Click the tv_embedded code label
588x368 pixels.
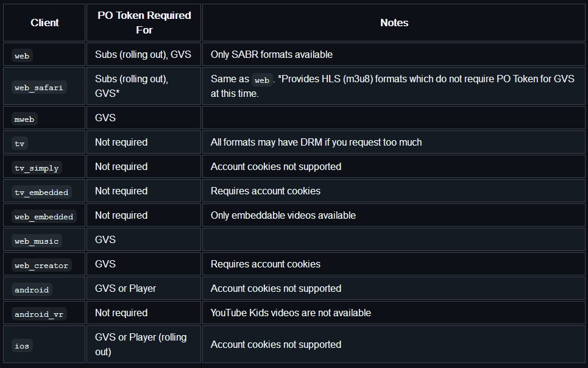41,192
